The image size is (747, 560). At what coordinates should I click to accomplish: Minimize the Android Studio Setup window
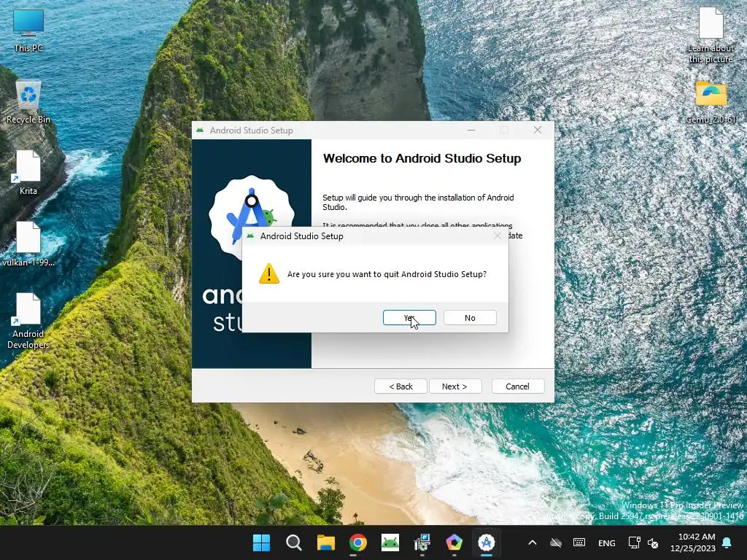tap(471, 130)
